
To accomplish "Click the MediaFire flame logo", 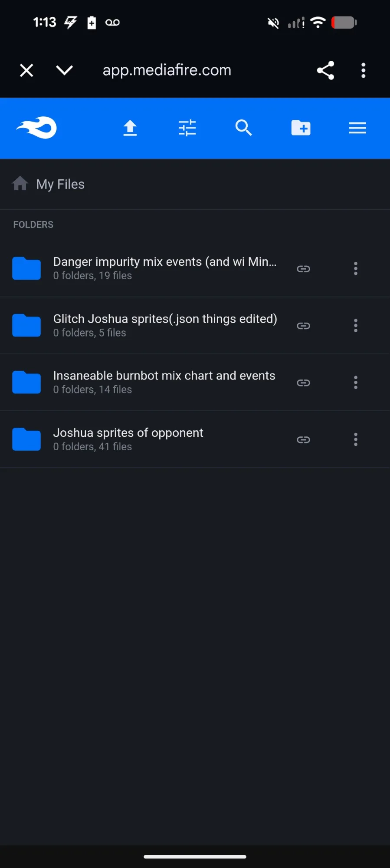I will pos(37,128).
